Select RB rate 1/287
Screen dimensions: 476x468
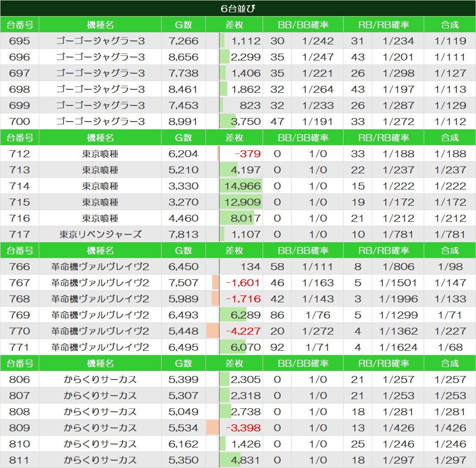pyautogui.click(x=398, y=105)
